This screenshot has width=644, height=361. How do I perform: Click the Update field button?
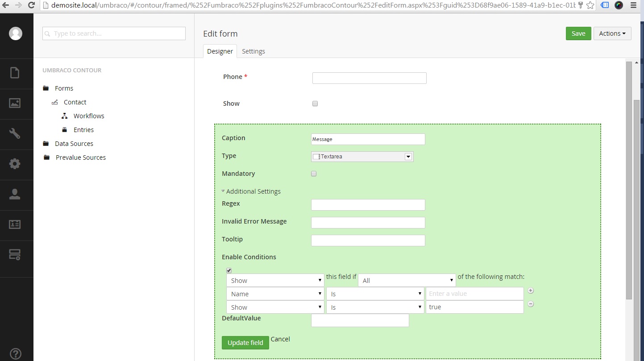245,343
